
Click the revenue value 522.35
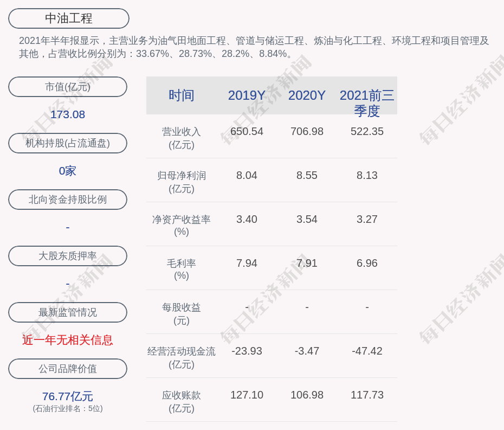click(x=367, y=131)
